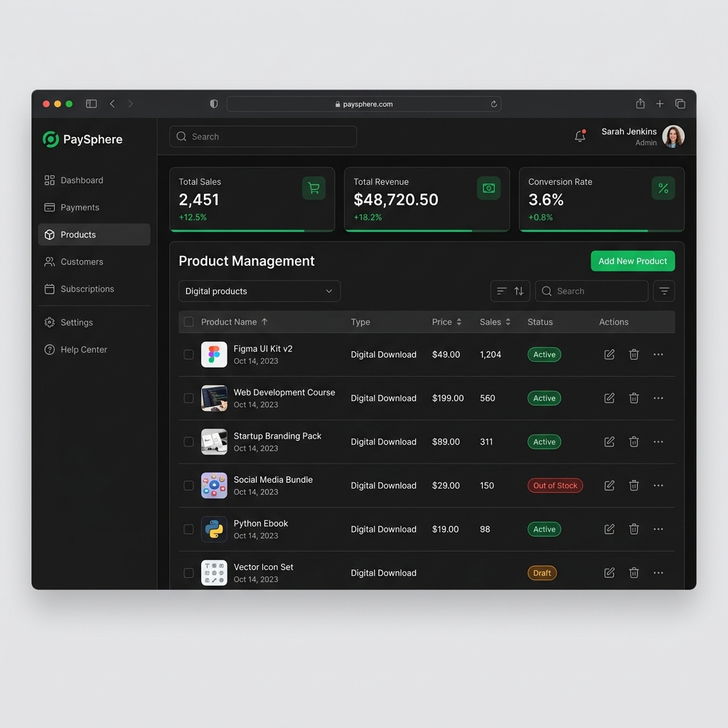
Task: Go to the Payments section
Action: click(x=78, y=207)
